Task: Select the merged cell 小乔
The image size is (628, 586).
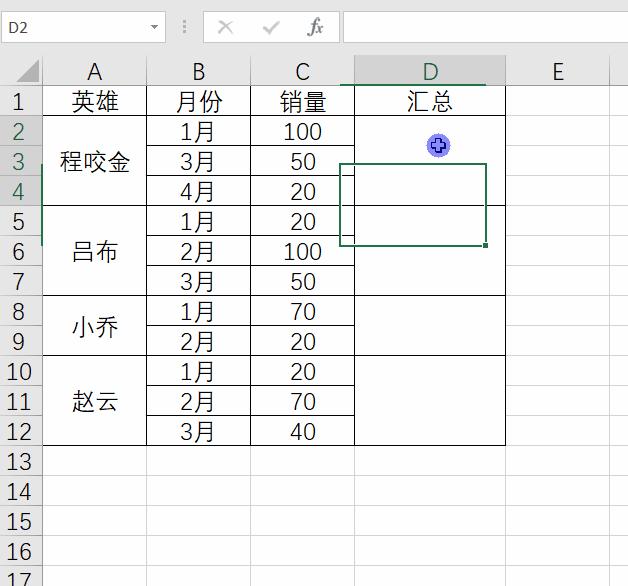Action: point(95,326)
